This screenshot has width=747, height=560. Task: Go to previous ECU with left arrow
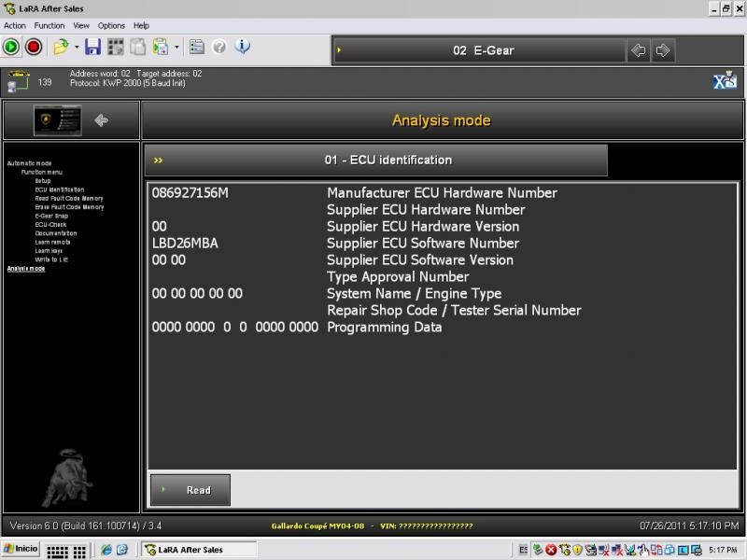pos(638,50)
